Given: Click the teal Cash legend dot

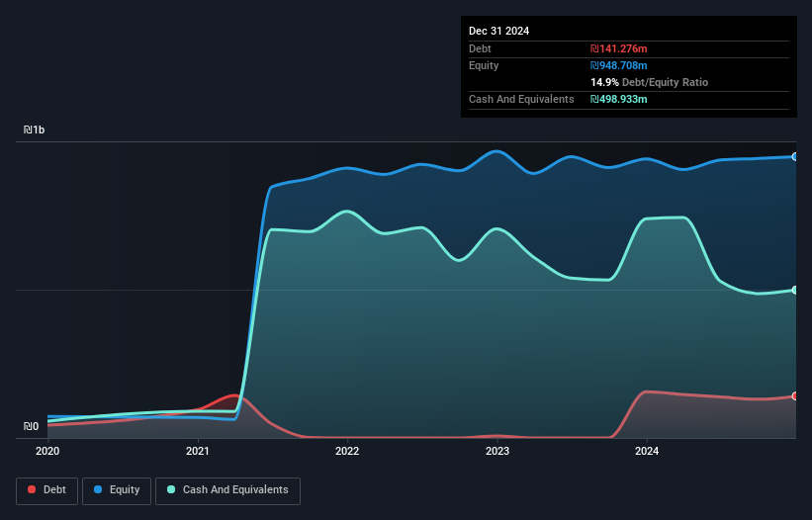Looking at the screenshot, I should pyautogui.click(x=171, y=489).
